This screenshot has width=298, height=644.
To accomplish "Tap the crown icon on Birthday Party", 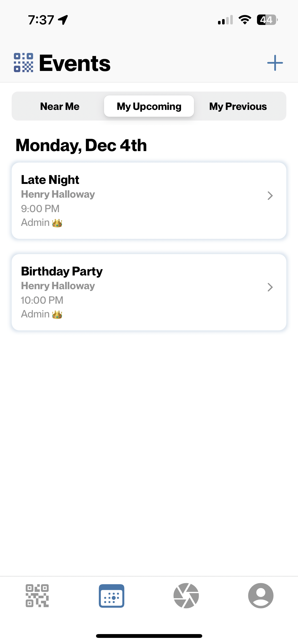I will point(57,314).
